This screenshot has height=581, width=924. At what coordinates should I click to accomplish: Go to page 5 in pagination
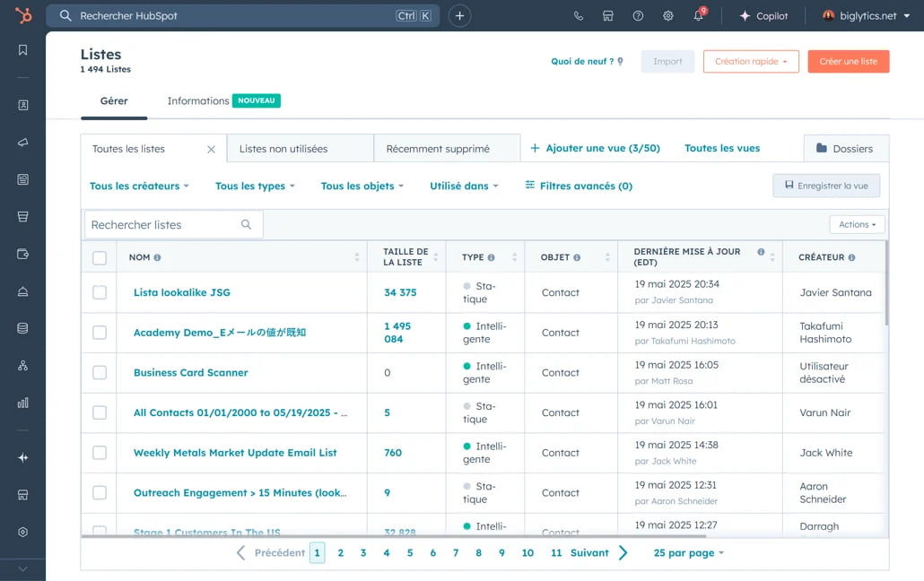point(410,552)
